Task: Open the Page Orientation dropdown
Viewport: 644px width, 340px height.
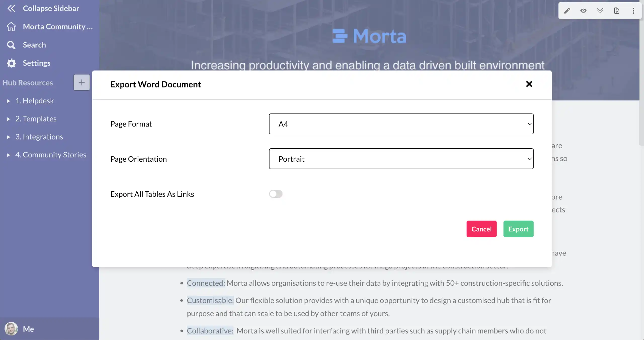Action: pos(401,159)
